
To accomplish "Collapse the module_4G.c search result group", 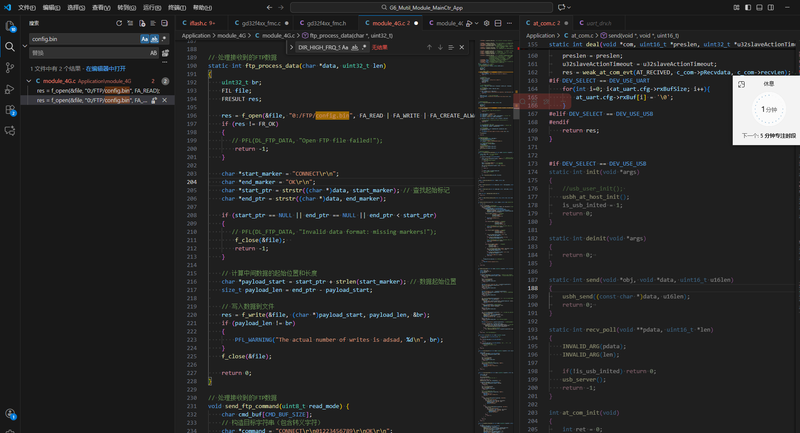I will [26, 80].
